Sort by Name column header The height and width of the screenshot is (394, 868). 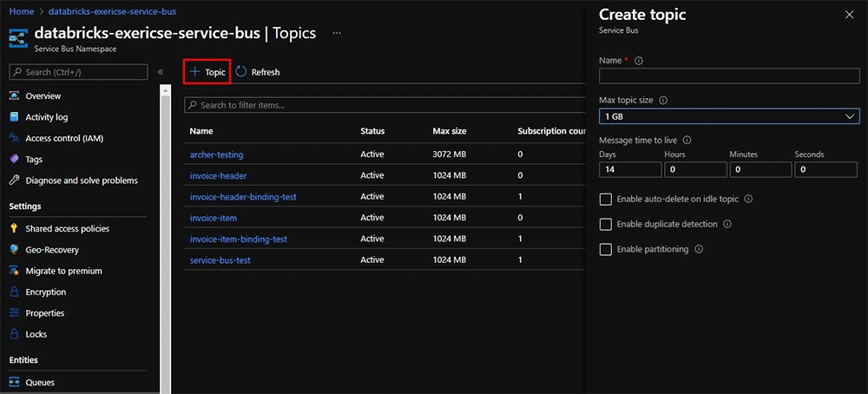[201, 131]
